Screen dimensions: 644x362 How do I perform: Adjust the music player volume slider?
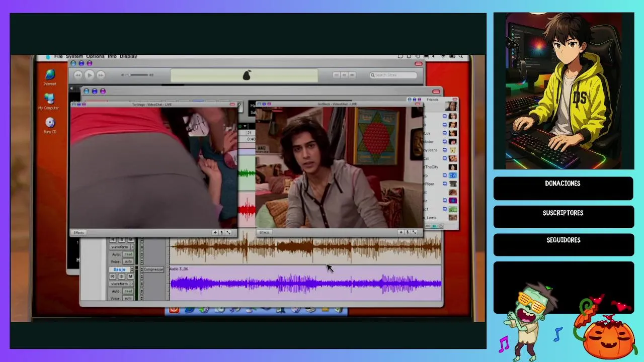[138, 75]
